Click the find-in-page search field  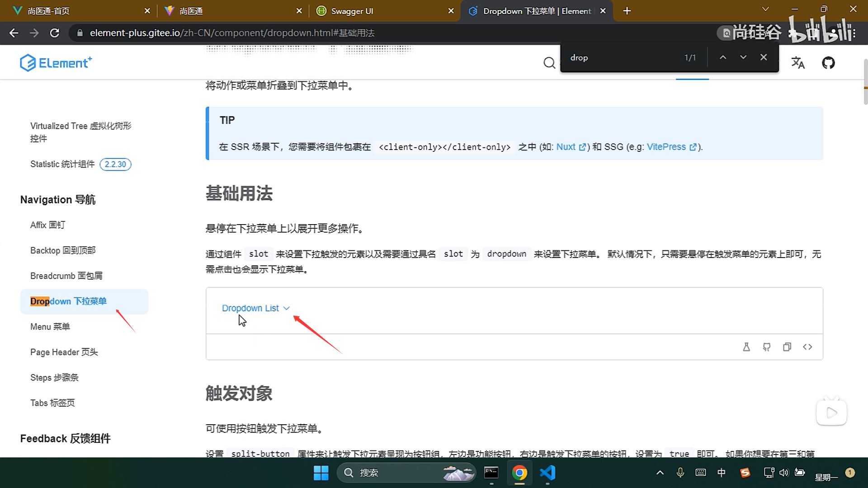(619, 57)
